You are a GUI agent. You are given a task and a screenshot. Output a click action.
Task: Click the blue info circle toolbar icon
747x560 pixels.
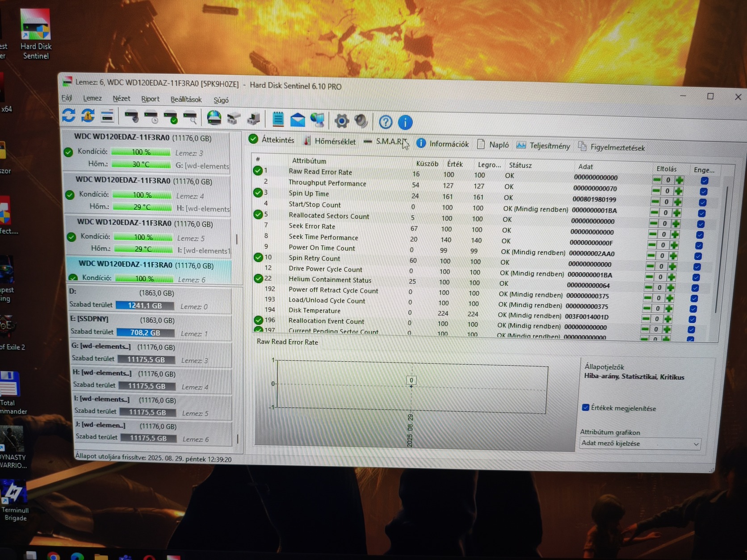pyautogui.click(x=405, y=122)
